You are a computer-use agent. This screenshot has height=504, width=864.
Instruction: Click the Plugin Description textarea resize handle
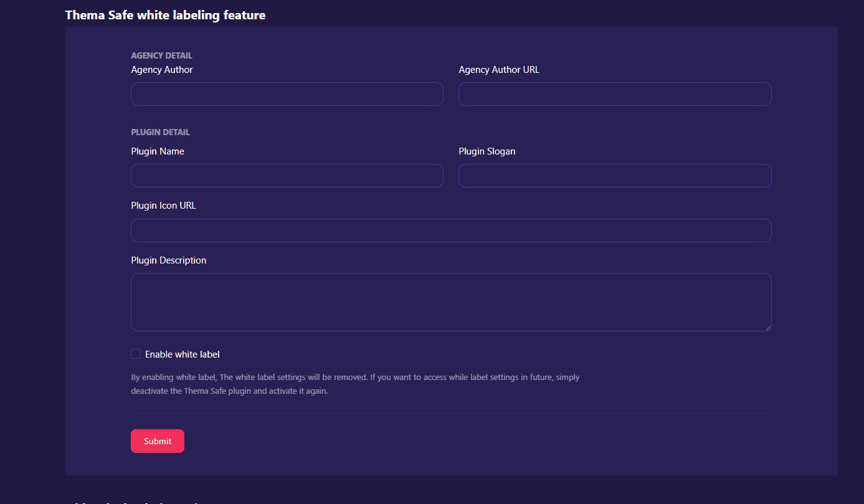coord(768,328)
